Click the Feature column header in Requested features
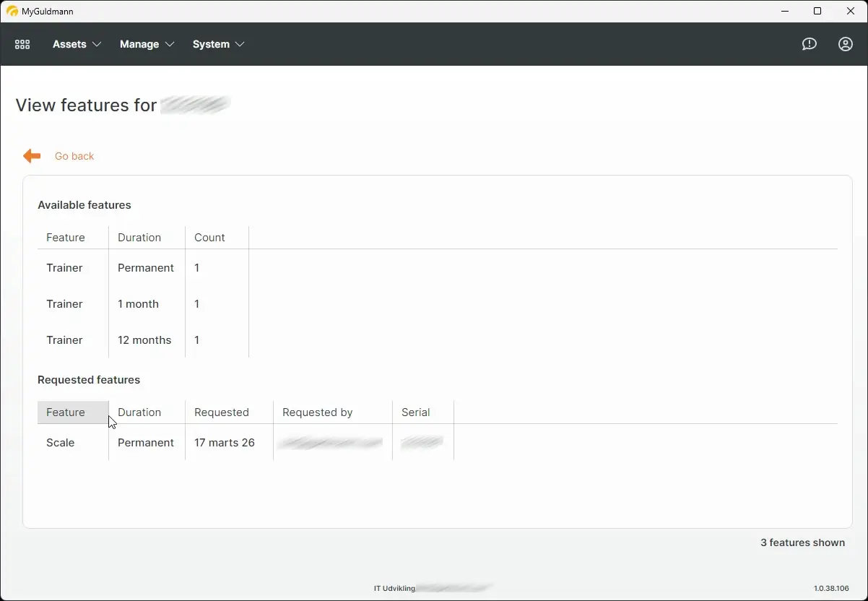The image size is (868, 601). pos(66,412)
